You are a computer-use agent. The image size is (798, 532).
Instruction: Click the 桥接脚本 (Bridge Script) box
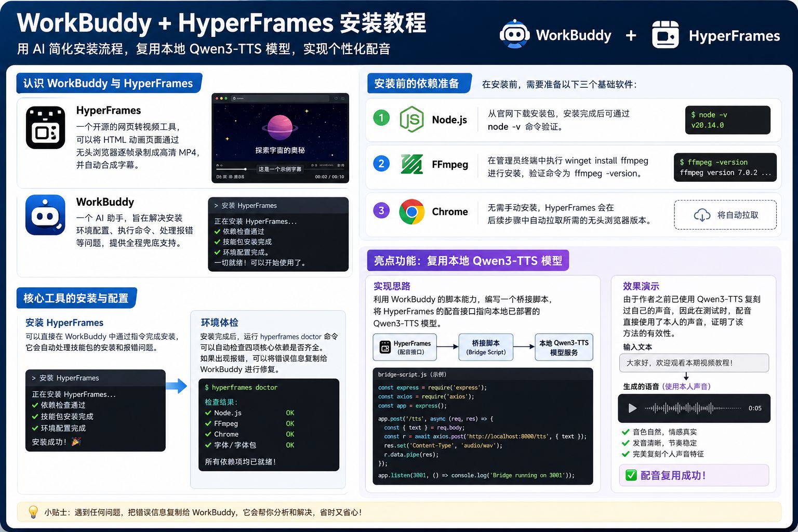[486, 347]
